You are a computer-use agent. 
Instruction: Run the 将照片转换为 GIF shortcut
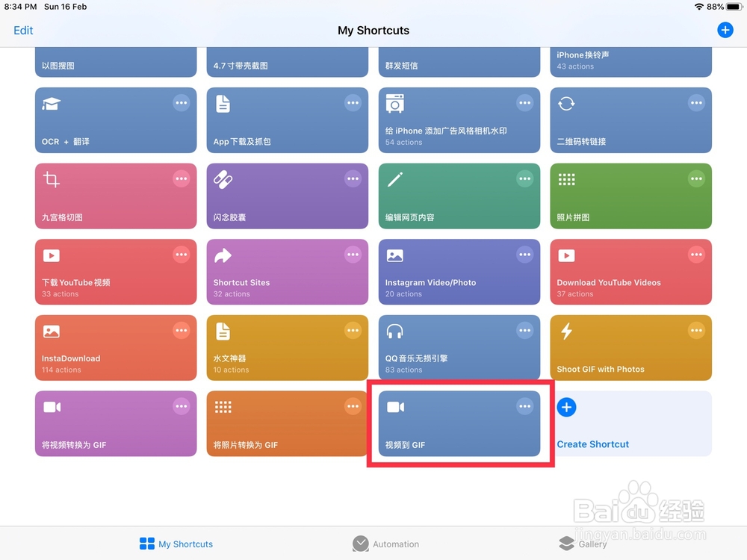tap(288, 423)
